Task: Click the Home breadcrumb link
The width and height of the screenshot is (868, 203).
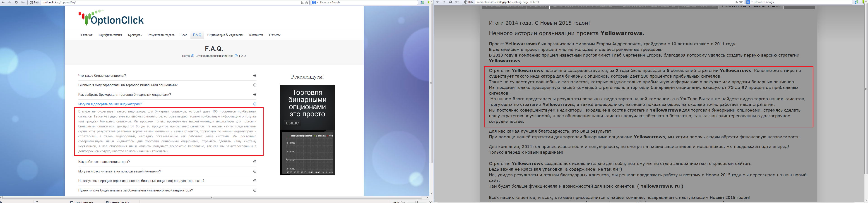Action: [186, 56]
